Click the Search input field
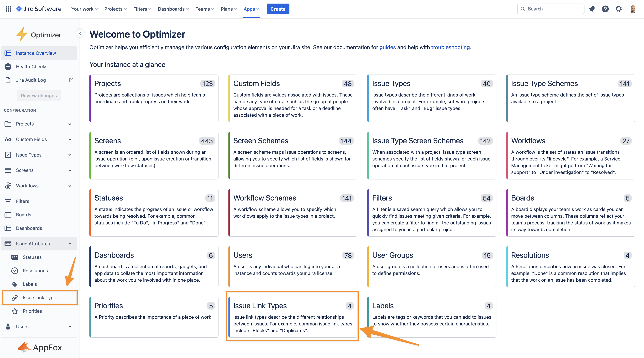Image resolution: width=644 pixels, height=358 pixels. (x=550, y=9)
